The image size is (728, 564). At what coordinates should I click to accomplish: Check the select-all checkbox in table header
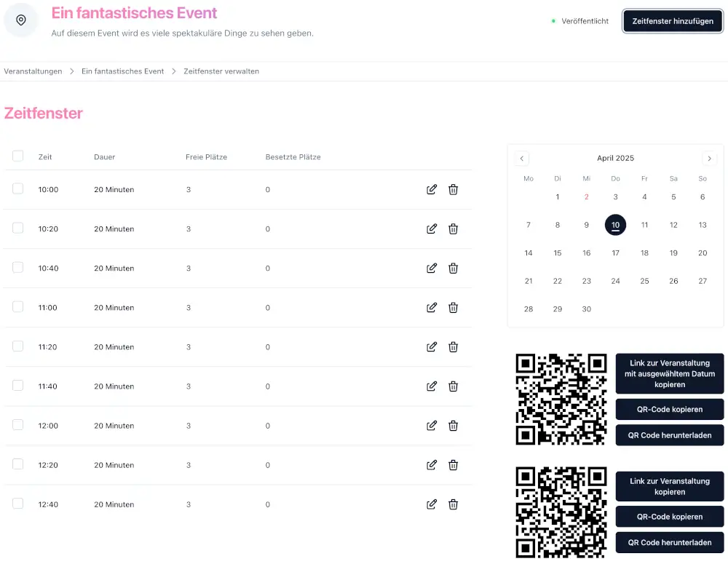tap(18, 156)
